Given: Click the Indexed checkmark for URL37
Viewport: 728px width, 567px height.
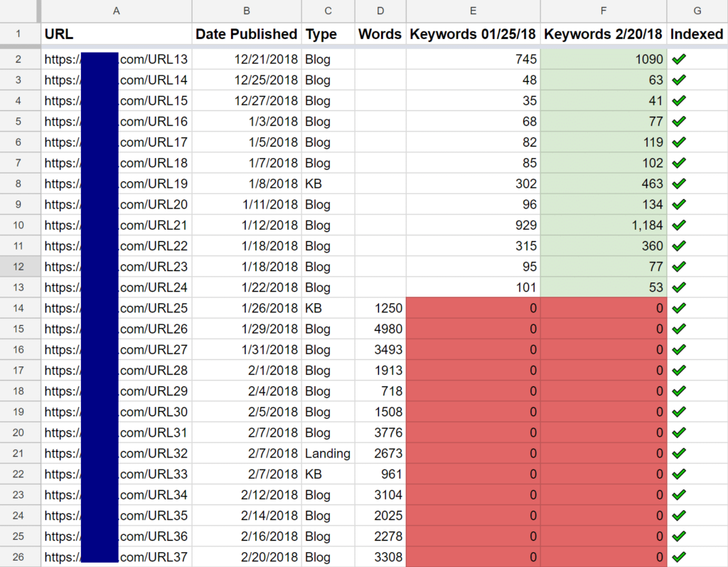Looking at the screenshot, I should pyautogui.click(x=678, y=556).
